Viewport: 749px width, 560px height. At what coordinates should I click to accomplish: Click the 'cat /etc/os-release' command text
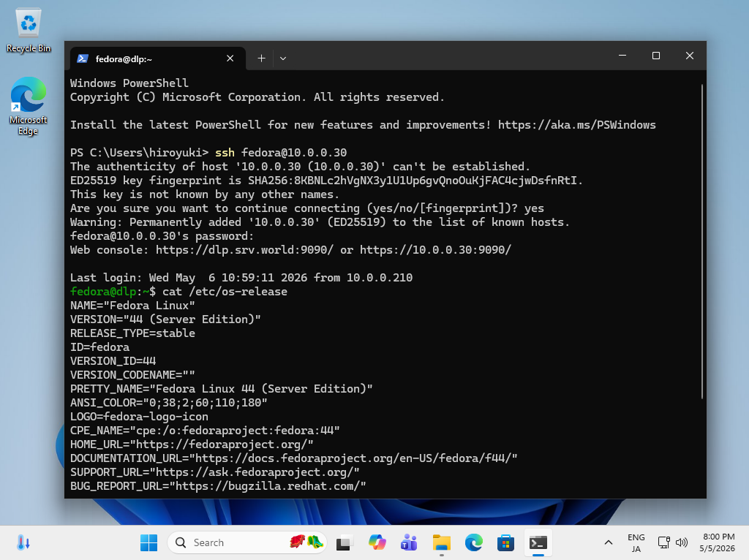click(225, 292)
